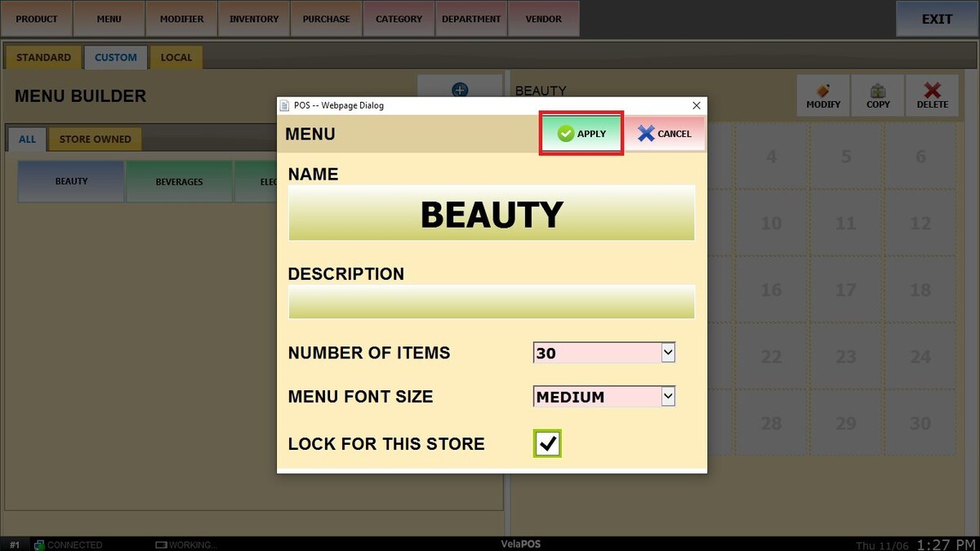Select menu grid slot 5
The image size is (980, 551).
(846, 157)
